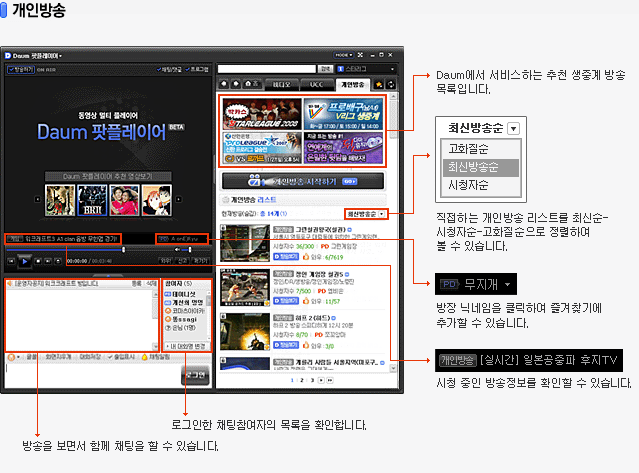The width and height of the screenshot is (639, 473).
Task: Click the next track button
Action: (x=48, y=261)
